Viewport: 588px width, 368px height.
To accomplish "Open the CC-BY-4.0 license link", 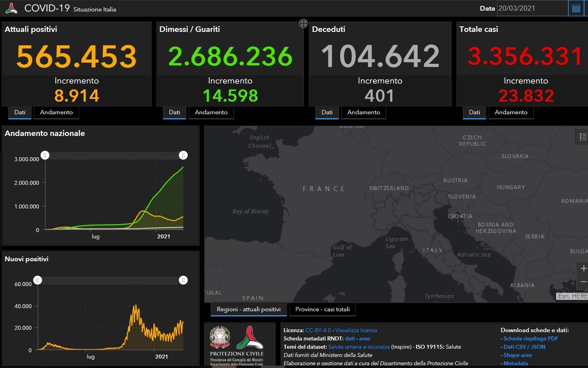I will coord(318,330).
